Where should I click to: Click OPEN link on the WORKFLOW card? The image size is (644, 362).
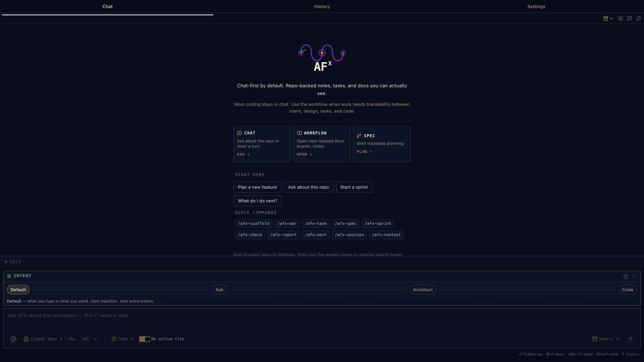coord(304,154)
